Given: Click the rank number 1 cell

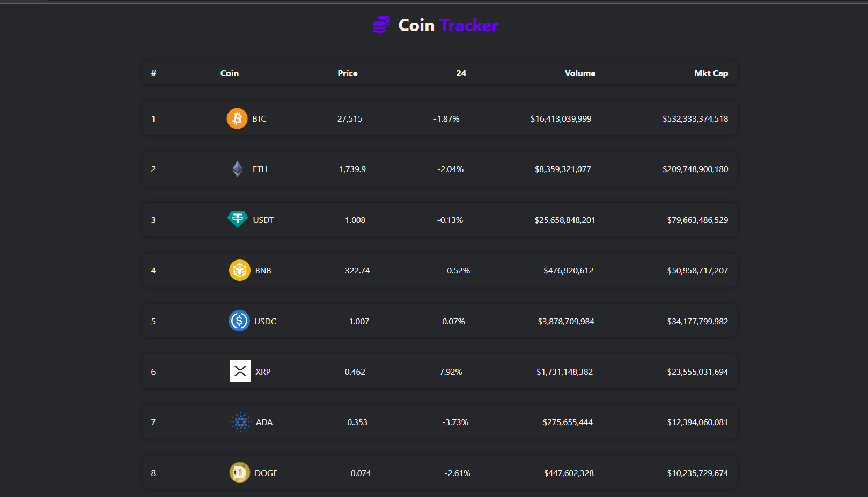Looking at the screenshot, I should pyautogui.click(x=153, y=118).
